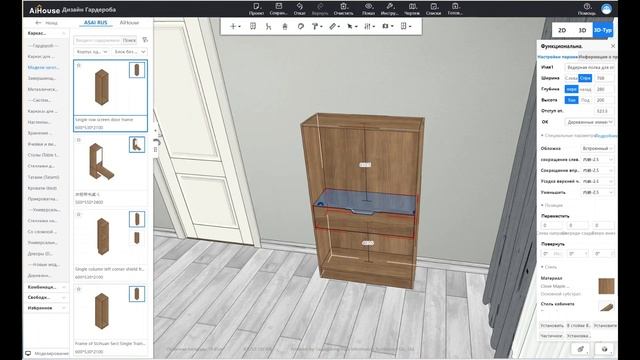The image size is (640, 360).
Task: Open the Инструменты tools icon in top bar
Action: coord(389,8)
